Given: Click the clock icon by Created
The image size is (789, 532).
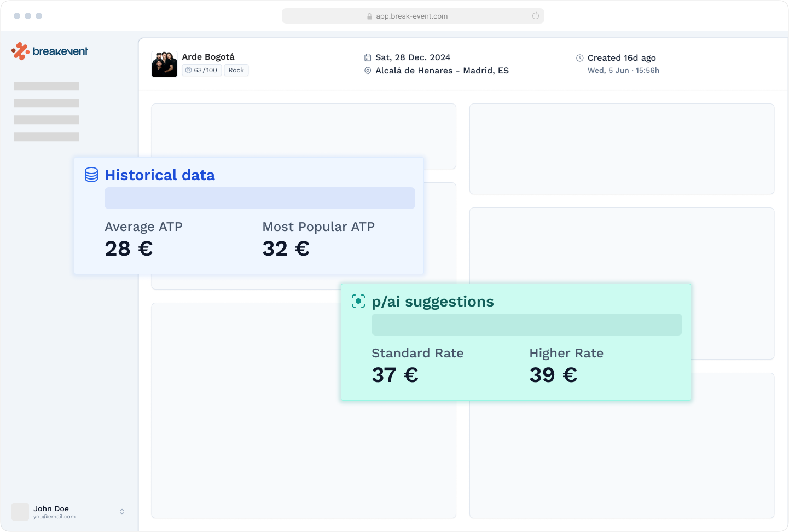Looking at the screenshot, I should click(x=580, y=58).
